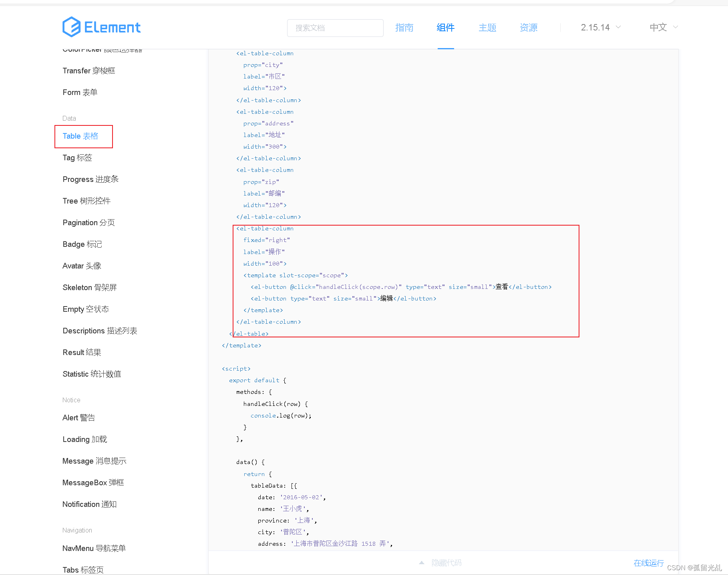Open Descriptions 描述列表 in the sidebar
This screenshot has width=728, height=575.
click(x=100, y=331)
